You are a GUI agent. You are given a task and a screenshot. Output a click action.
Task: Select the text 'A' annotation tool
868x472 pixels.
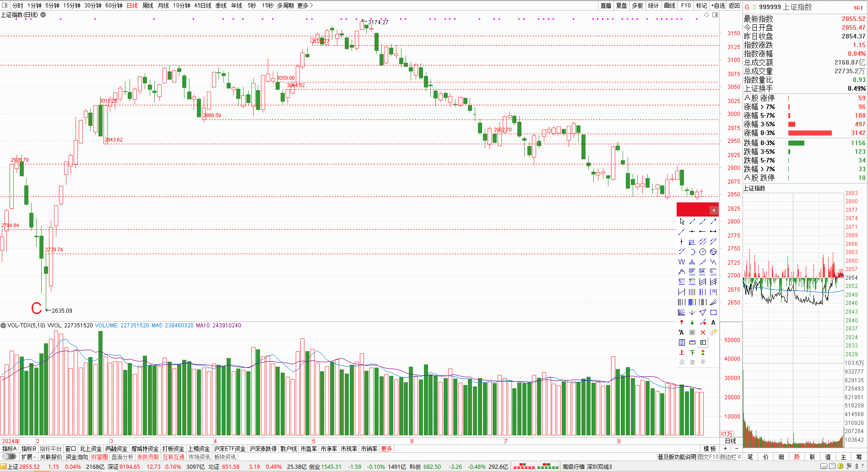click(713, 322)
